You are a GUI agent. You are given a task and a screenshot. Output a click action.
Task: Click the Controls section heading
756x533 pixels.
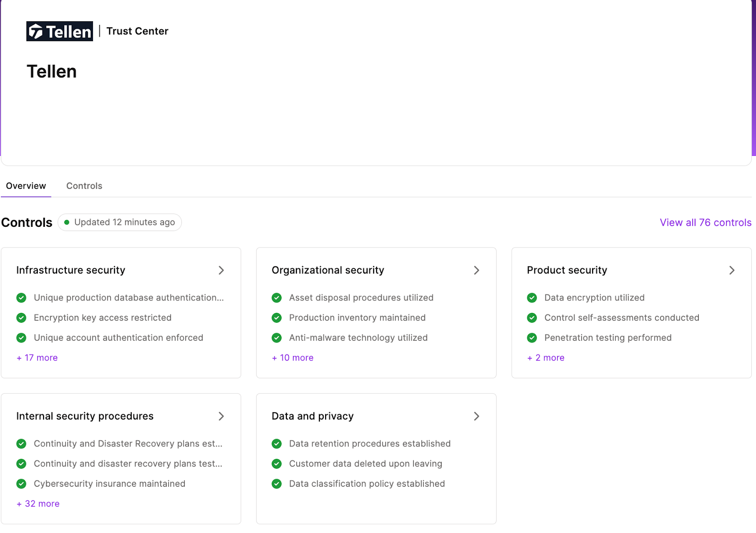pos(27,223)
